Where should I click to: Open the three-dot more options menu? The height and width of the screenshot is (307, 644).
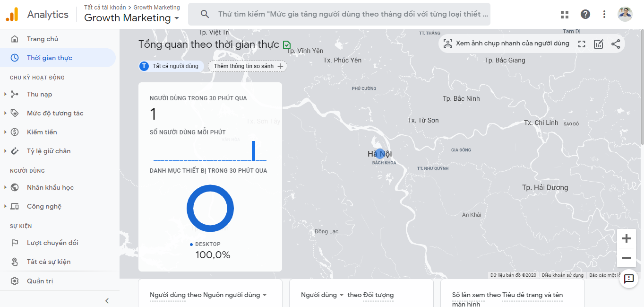604,14
